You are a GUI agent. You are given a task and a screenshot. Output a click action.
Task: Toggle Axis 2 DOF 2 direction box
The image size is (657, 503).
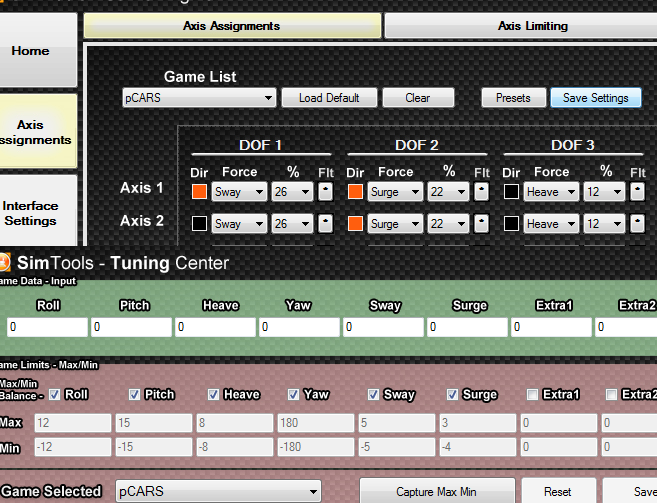click(355, 224)
